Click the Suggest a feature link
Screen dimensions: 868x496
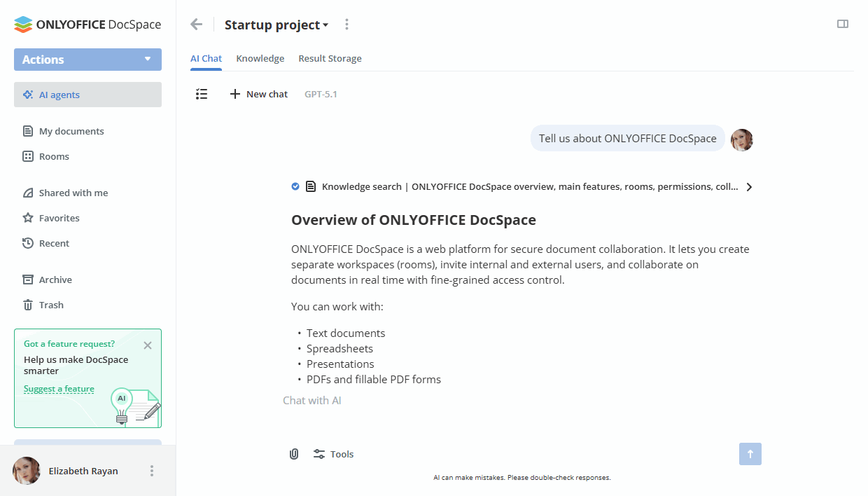point(59,389)
